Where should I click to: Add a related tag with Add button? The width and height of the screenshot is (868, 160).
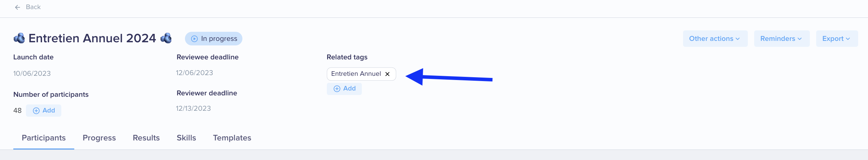pyautogui.click(x=344, y=89)
